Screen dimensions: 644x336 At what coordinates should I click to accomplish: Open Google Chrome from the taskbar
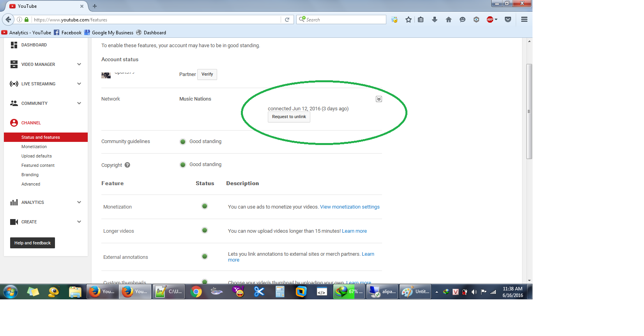196,292
